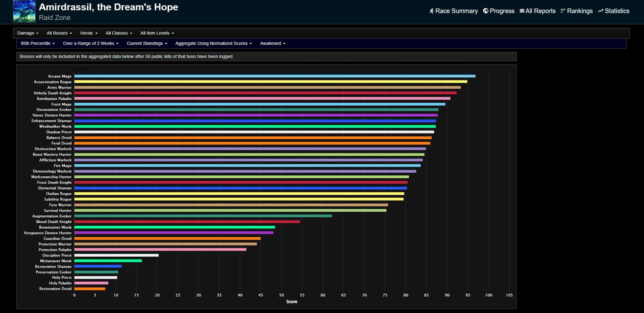Expand the Awakened dropdown
This screenshot has width=644, height=313.
coord(273,43)
